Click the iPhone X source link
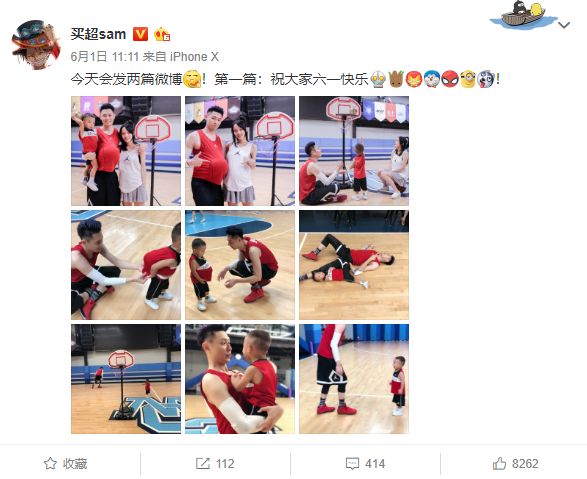The image size is (587, 479). click(x=194, y=57)
